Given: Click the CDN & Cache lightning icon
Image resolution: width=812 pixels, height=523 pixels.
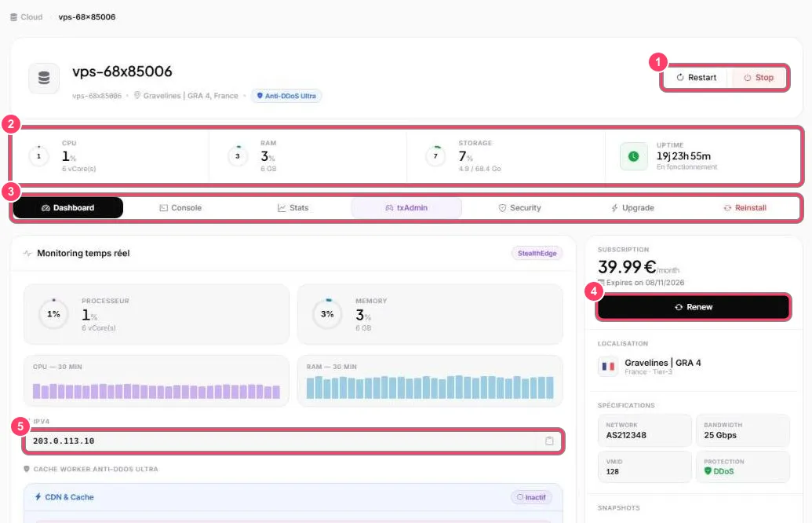Looking at the screenshot, I should pyautogui.click(x=38, y=497).
